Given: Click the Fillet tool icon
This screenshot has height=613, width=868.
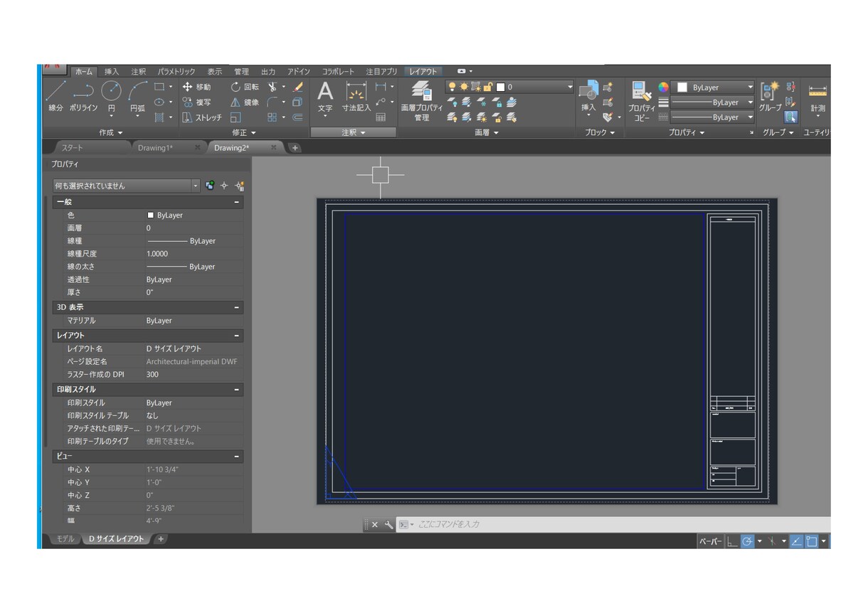Looking at the screenshot, I should pyautogui.click(x=272, y=102).
